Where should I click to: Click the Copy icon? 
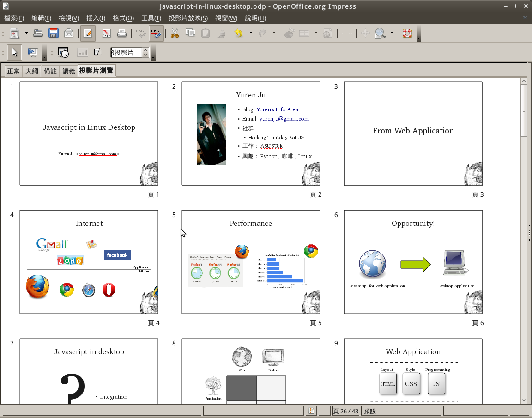190,33
